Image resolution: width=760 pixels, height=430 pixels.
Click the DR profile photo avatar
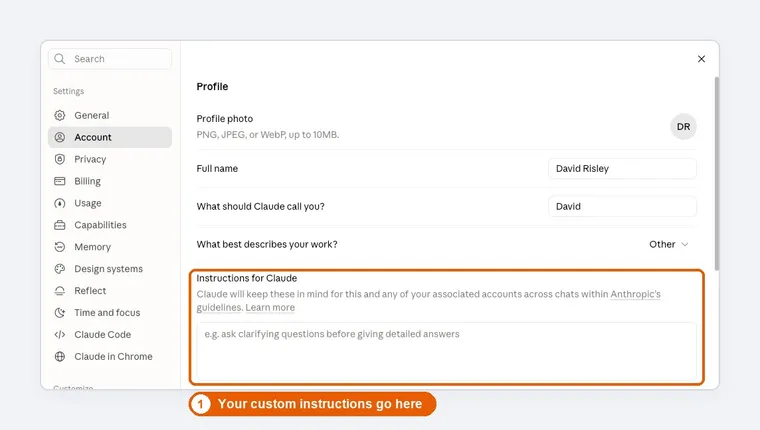pyautogui.click(x=683, y=127)
